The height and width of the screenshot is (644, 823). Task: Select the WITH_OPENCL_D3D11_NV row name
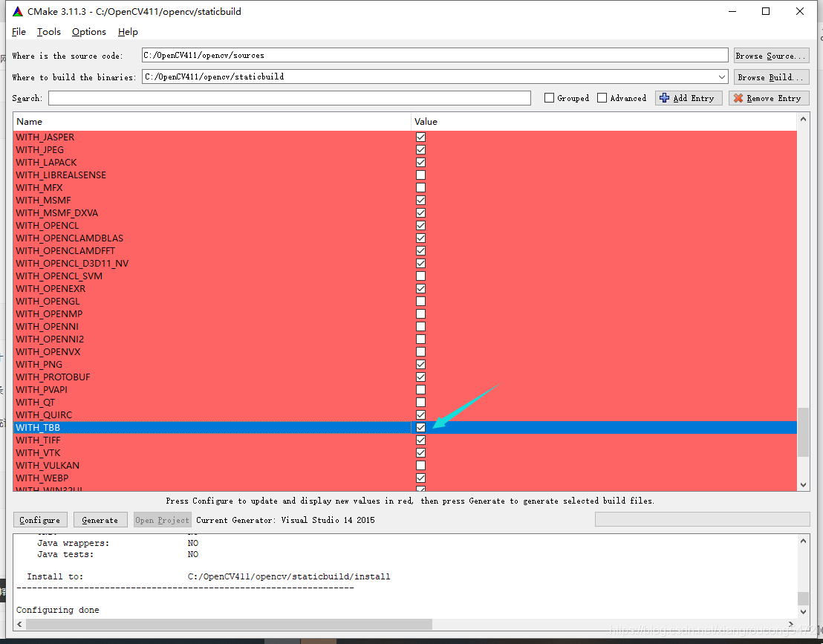[x=72, y=264]
